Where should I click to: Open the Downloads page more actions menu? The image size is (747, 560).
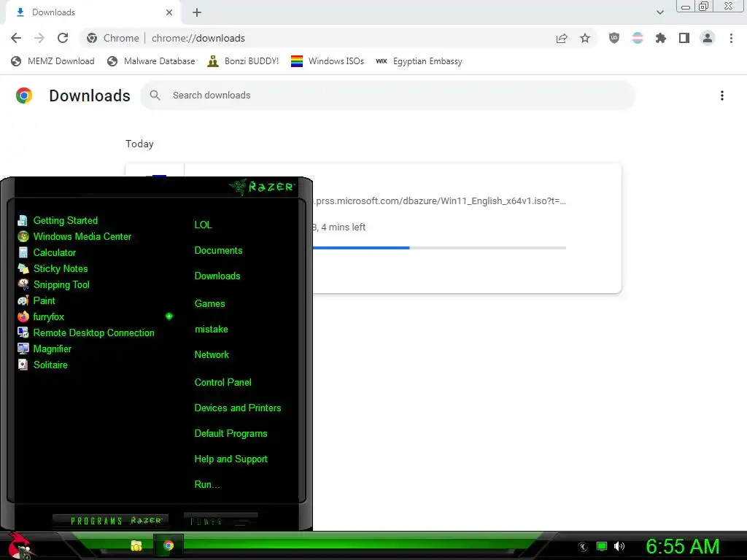tap(722, 96)
